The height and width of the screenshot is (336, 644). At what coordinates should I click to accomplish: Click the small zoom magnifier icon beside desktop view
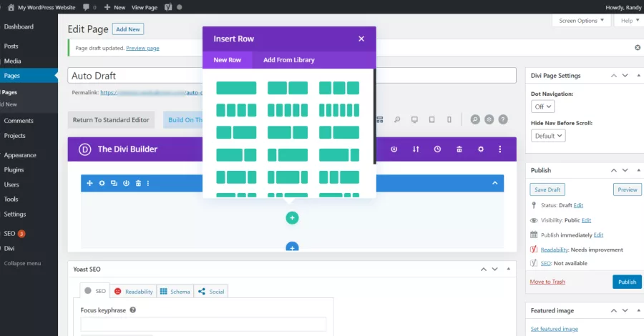(x=397, y=119)
